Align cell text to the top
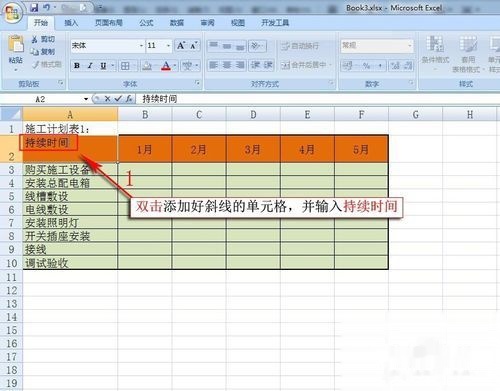 click(214, 46)
